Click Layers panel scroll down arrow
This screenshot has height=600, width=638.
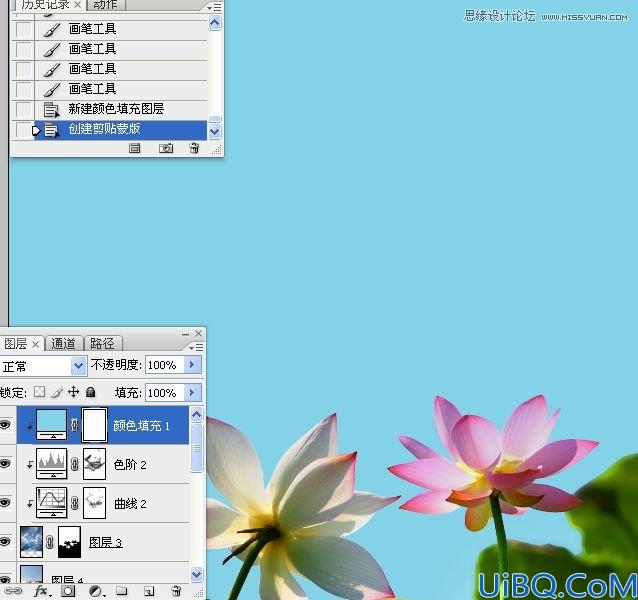197,574
